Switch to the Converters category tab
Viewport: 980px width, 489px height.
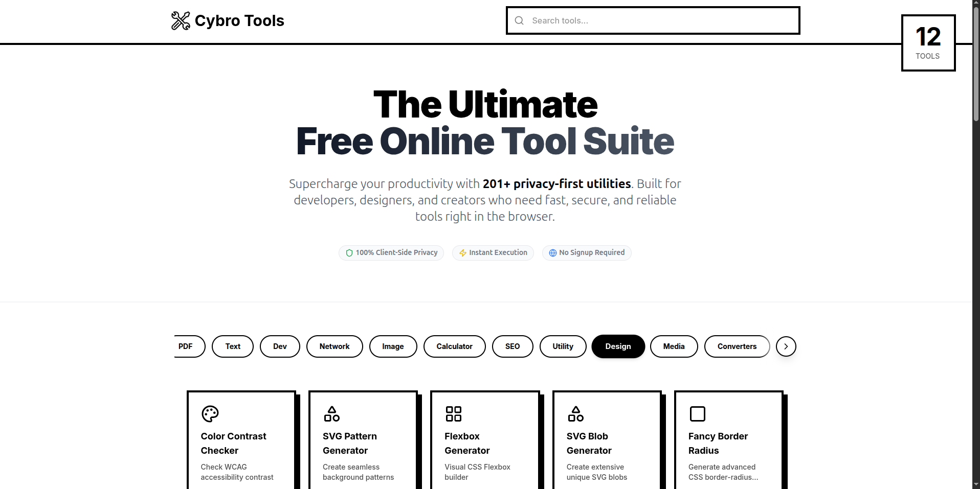(737, 346)
